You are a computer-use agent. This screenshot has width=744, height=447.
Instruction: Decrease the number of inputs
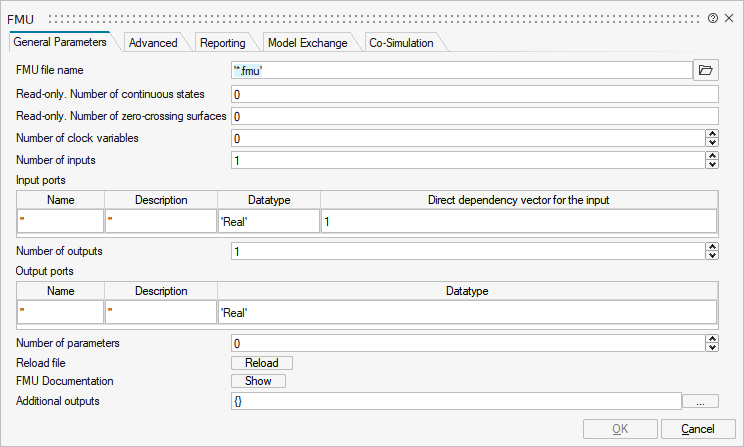point(712,164)
